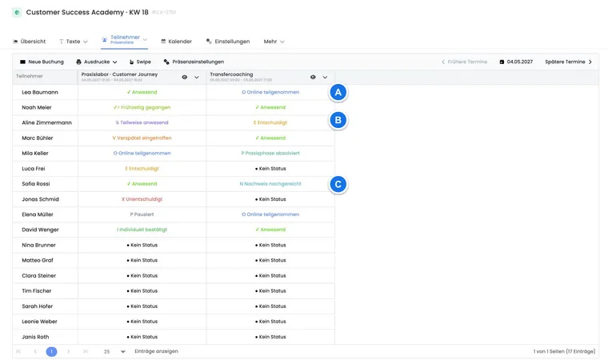
Task: Click Luca Frei's Entschuldigt status
Action: (142, 169)
